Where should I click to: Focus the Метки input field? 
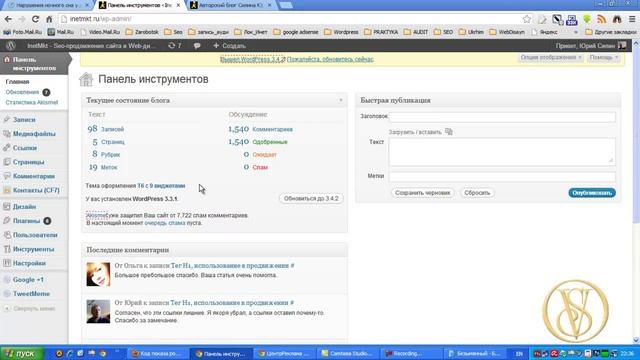(x=502, y=176)
